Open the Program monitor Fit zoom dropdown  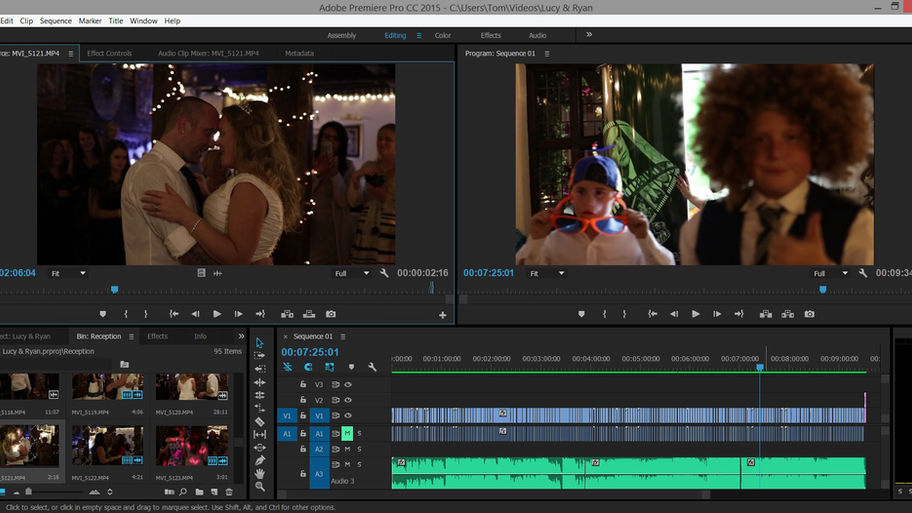[547, 273]
